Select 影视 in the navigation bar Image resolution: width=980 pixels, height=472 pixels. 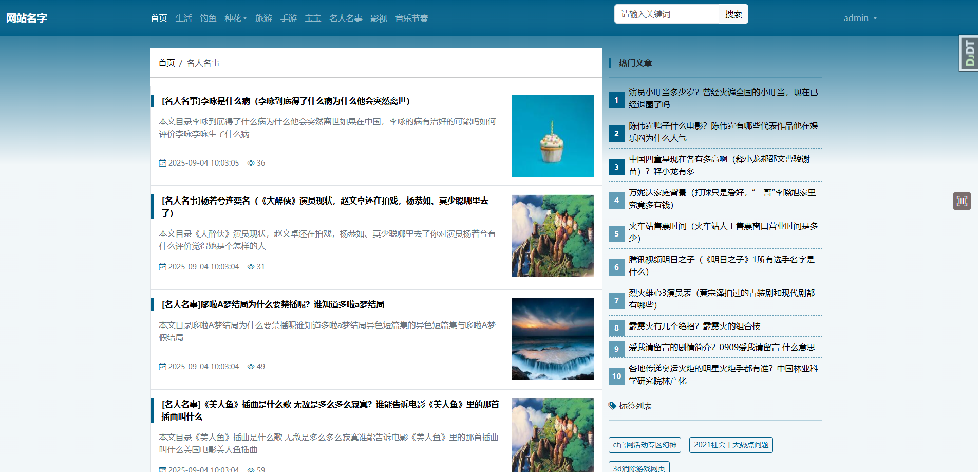(x=379, y=18)
